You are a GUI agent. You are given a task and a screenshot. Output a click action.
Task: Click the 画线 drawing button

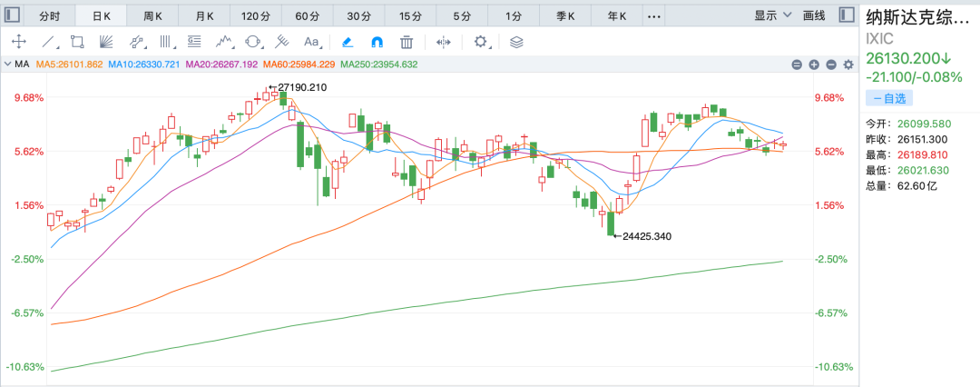coord(814,15)
